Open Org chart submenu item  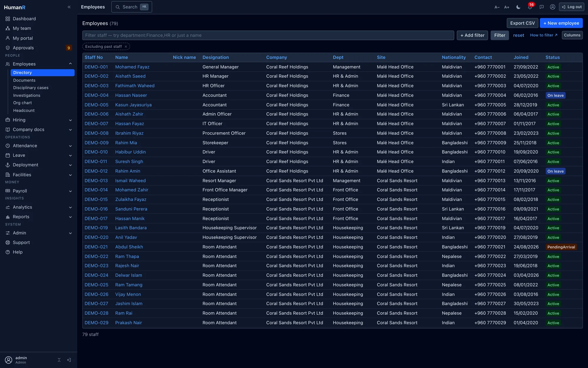pyautogui.click(x=22, y=103)
